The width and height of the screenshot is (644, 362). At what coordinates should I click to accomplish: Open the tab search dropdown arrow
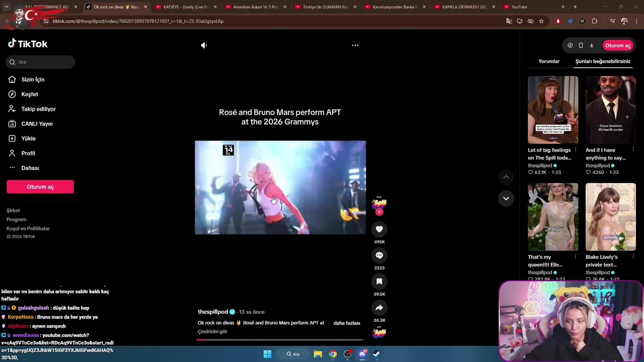(7, 7)
